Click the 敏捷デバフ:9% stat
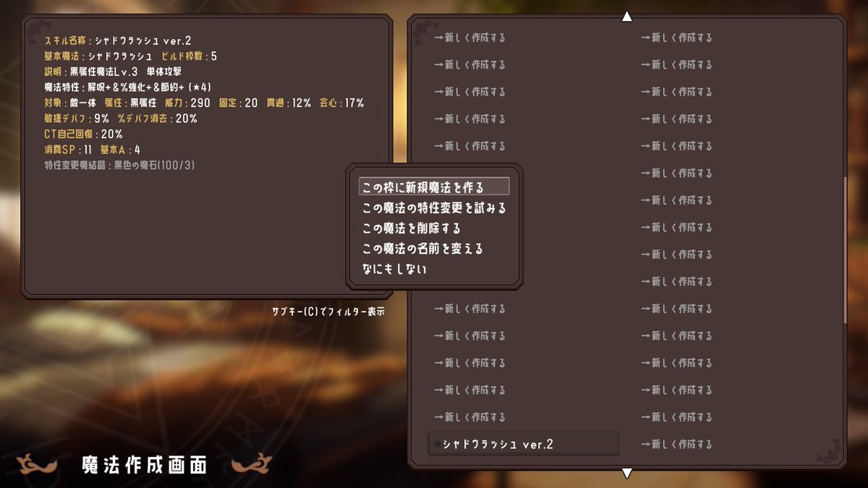868x488 pixels. click(77, 119)
